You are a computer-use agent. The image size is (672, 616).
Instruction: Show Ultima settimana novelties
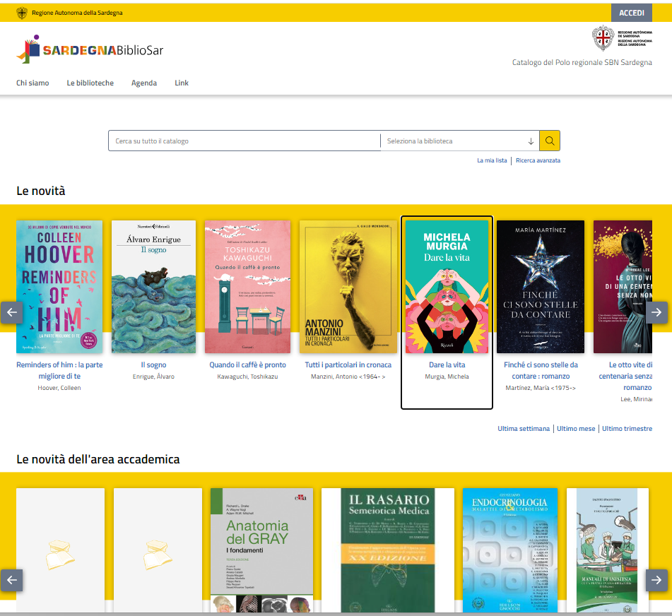(524, 429)
